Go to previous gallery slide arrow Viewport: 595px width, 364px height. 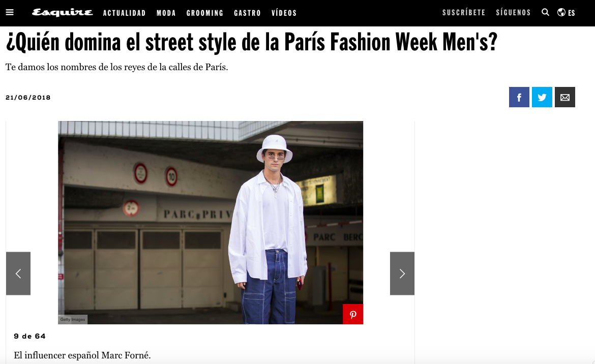(18, 274)
